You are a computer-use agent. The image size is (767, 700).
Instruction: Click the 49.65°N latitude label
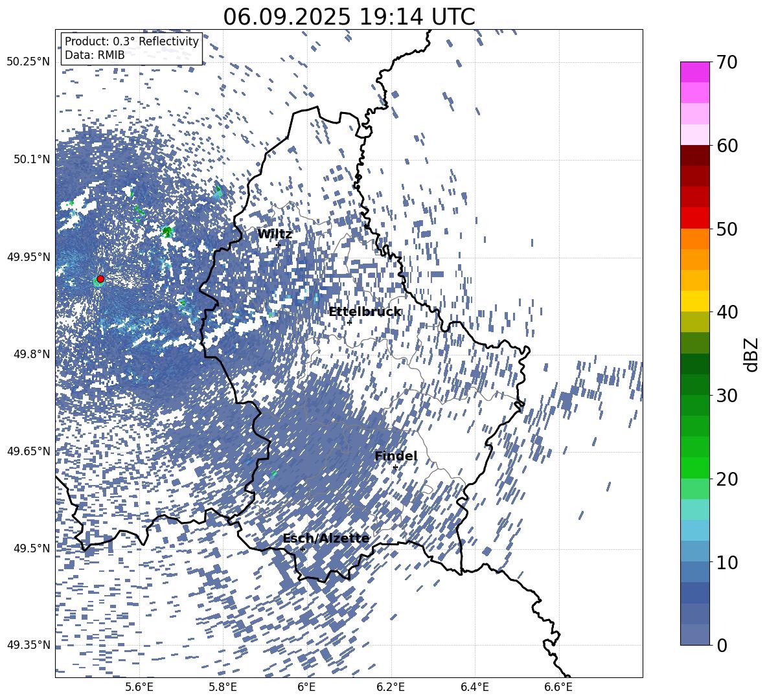[29, 451]
